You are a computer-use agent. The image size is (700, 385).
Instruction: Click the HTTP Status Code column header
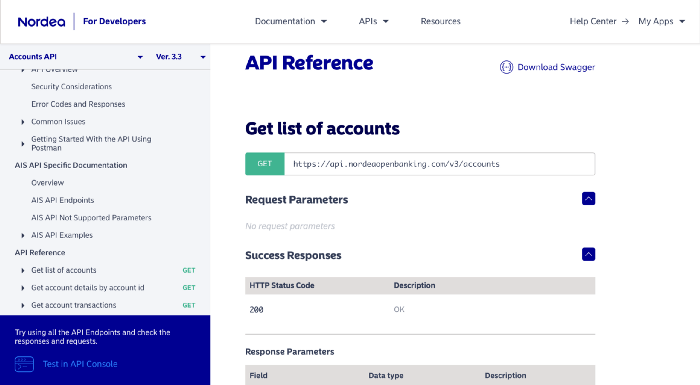[282, 285]
